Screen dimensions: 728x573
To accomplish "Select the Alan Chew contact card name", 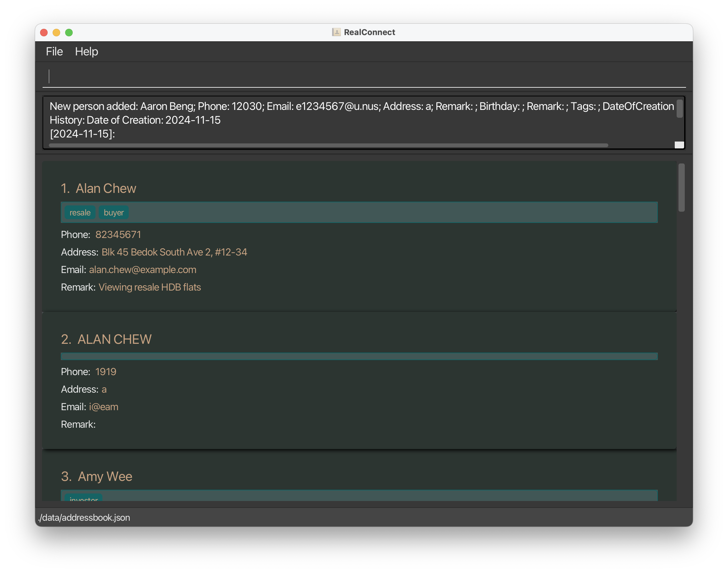I will [x=106, y=188].
